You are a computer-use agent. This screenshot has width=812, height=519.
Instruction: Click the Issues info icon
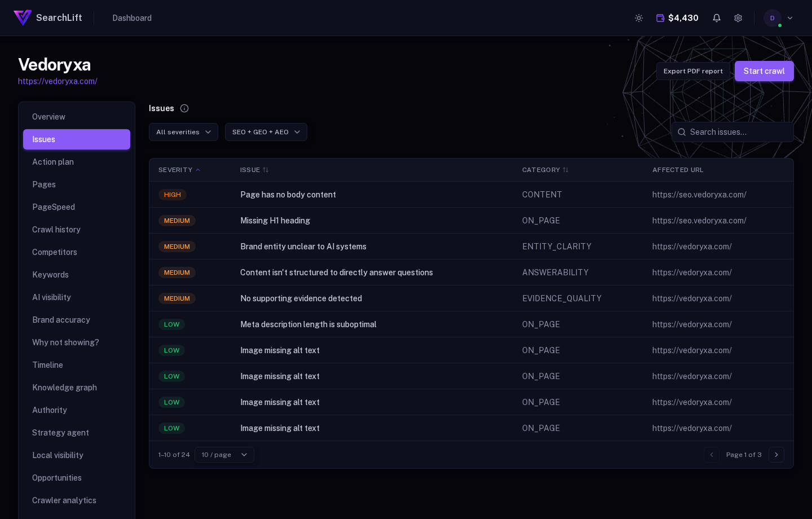point(184,108)
